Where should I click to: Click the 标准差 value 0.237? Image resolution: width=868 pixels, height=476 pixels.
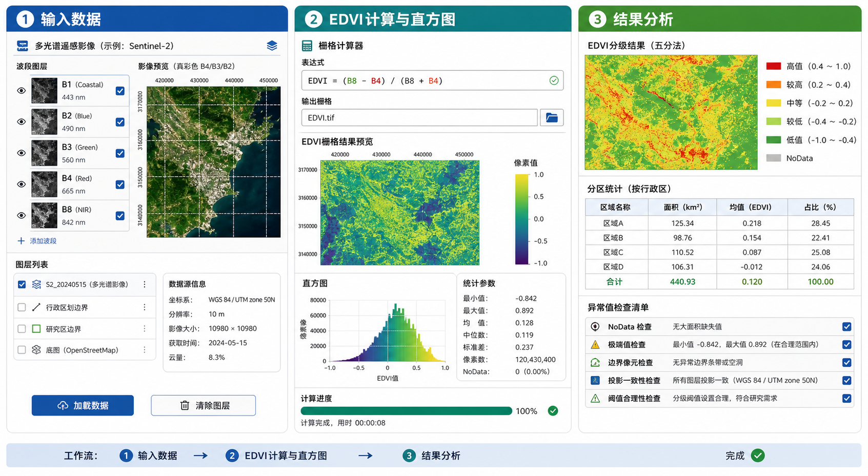pyautogui.click(x=524, y=347)
